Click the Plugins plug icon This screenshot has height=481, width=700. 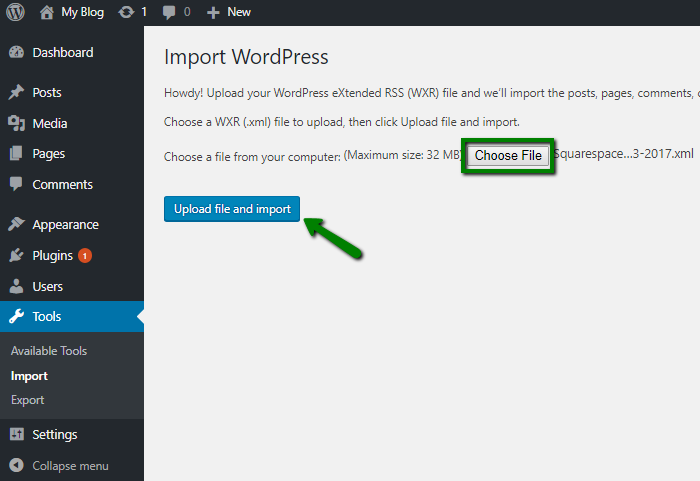pos(16,255)
